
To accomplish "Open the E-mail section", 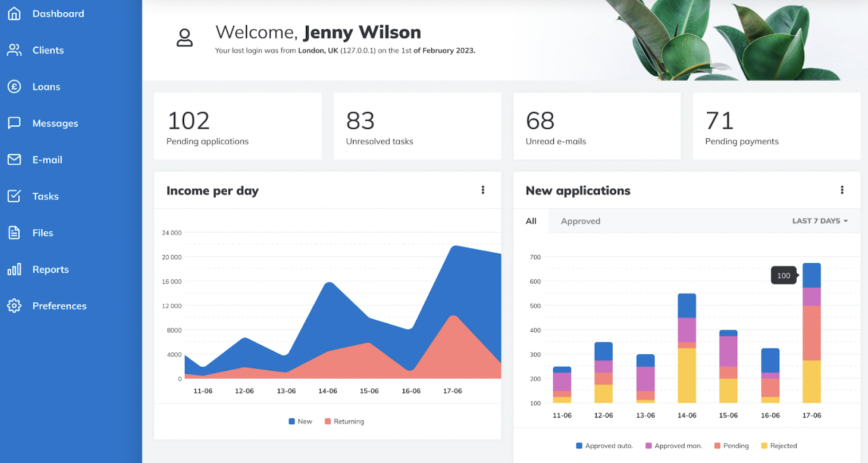I will [47, 160].
